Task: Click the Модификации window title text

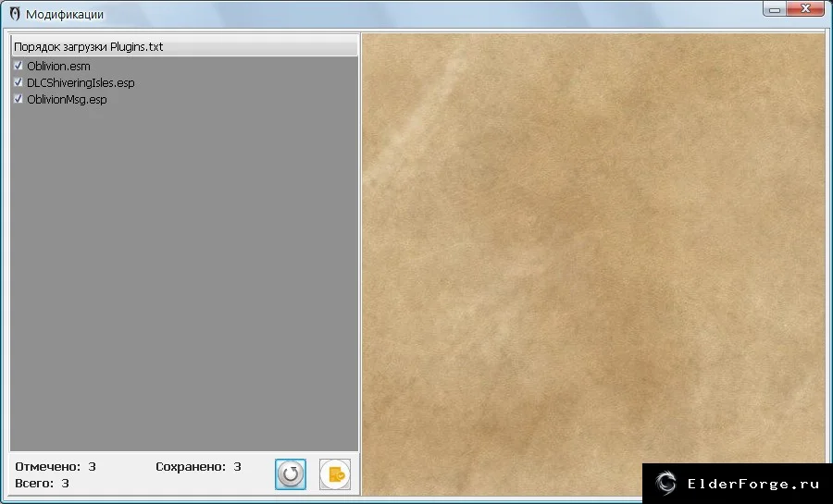Action: (x=65, y=14)
